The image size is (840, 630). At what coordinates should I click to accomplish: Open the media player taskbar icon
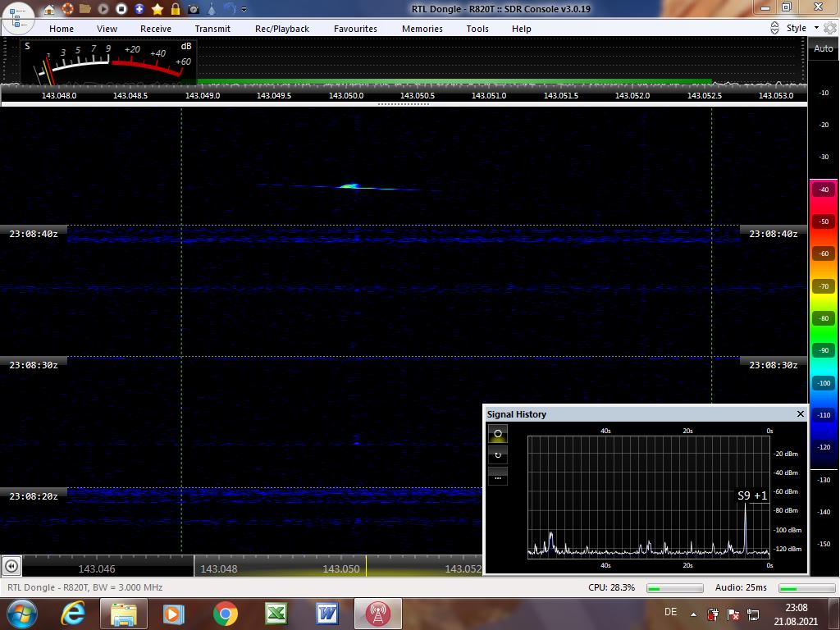173,614
